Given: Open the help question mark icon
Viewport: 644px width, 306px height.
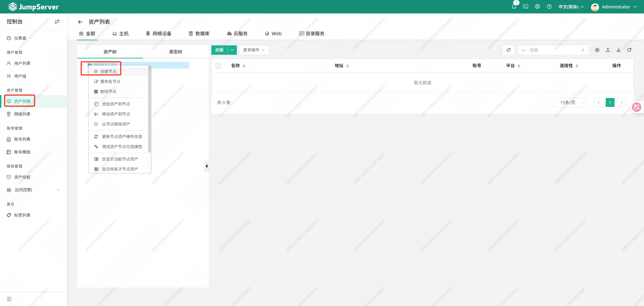Looking at the screenshot, I should click(x=549, y=6).
